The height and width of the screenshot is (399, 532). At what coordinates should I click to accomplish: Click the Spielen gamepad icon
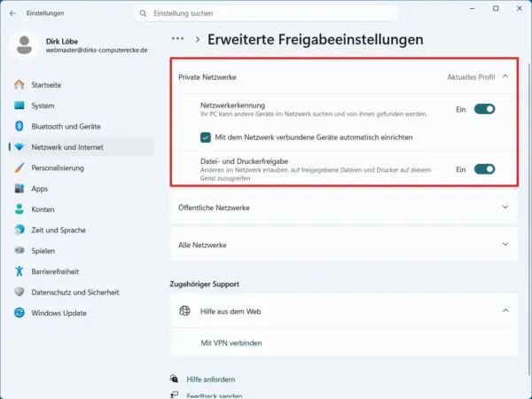20,250
